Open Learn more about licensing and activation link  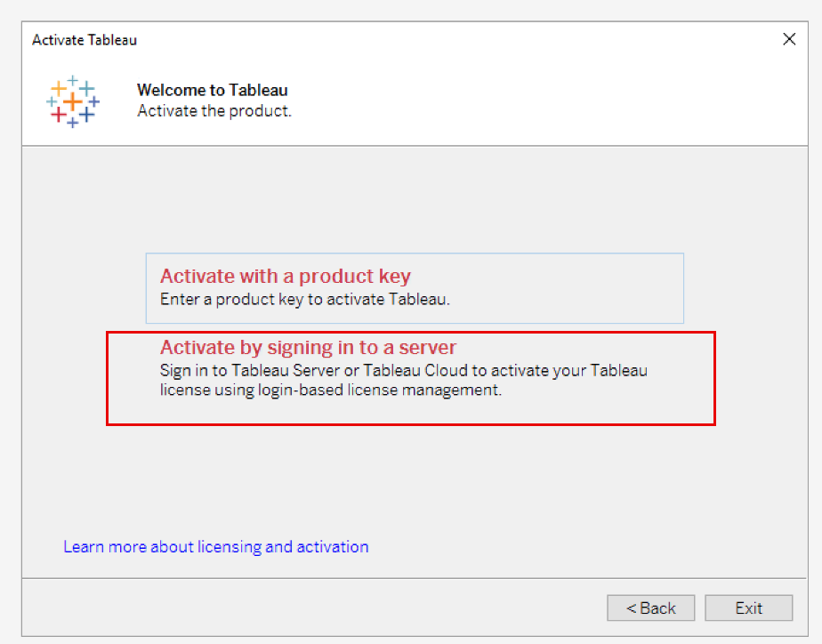(216, 546)
